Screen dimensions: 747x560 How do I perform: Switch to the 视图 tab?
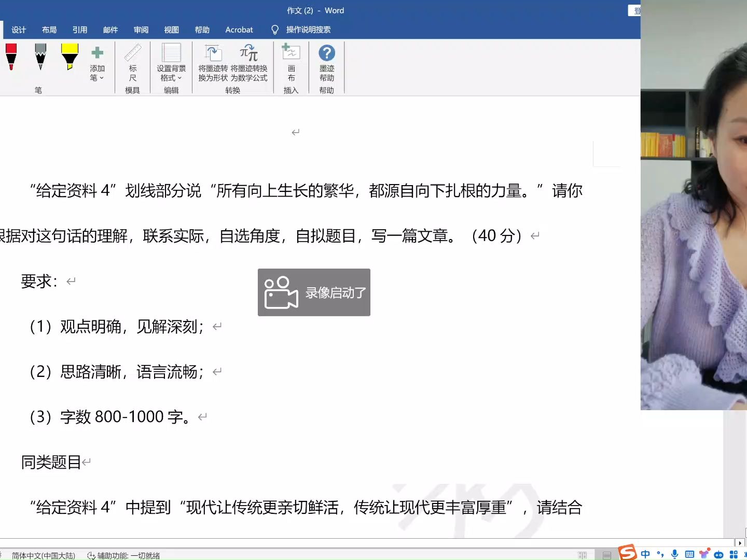[172, 30]
